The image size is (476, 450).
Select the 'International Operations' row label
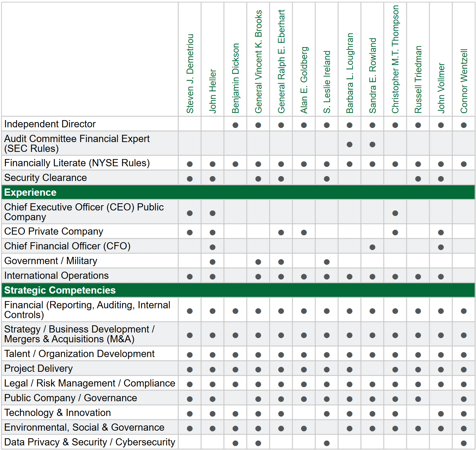(x=56, y=276)
